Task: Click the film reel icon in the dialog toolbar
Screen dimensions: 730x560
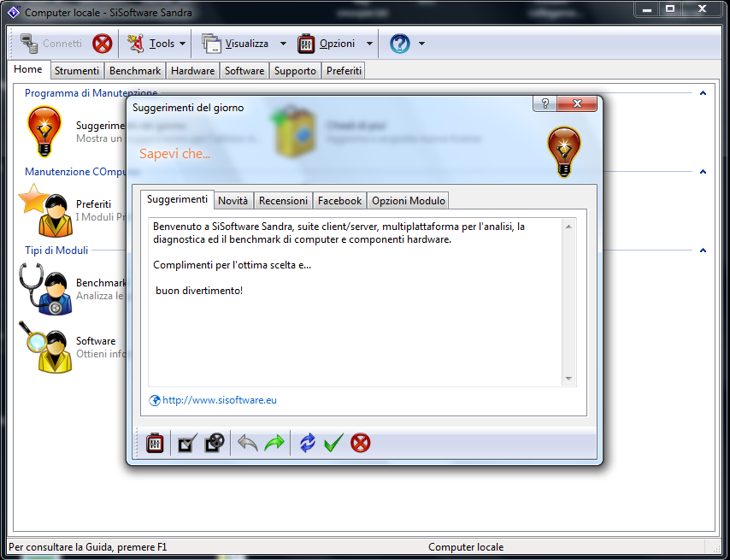Action: (215, 443)
